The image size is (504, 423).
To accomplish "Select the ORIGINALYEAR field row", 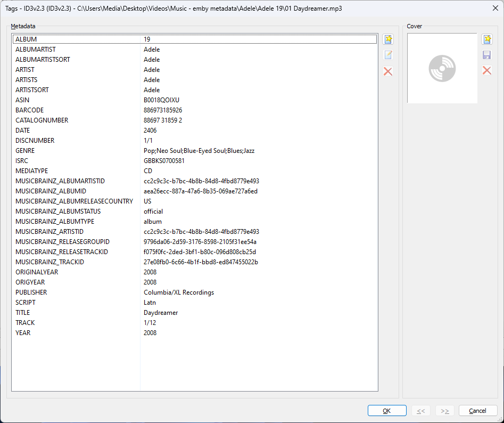I will 195,272.
